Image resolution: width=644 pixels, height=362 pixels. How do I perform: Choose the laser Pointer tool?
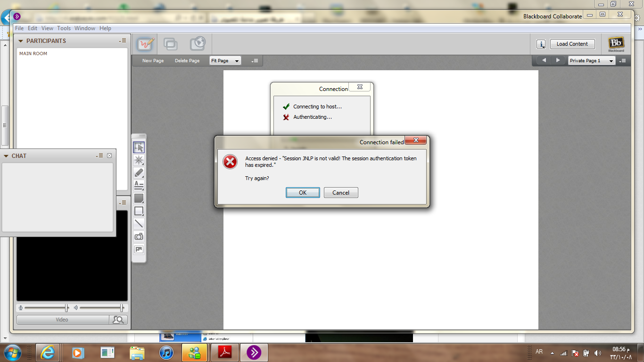click(x=139, y=160)
